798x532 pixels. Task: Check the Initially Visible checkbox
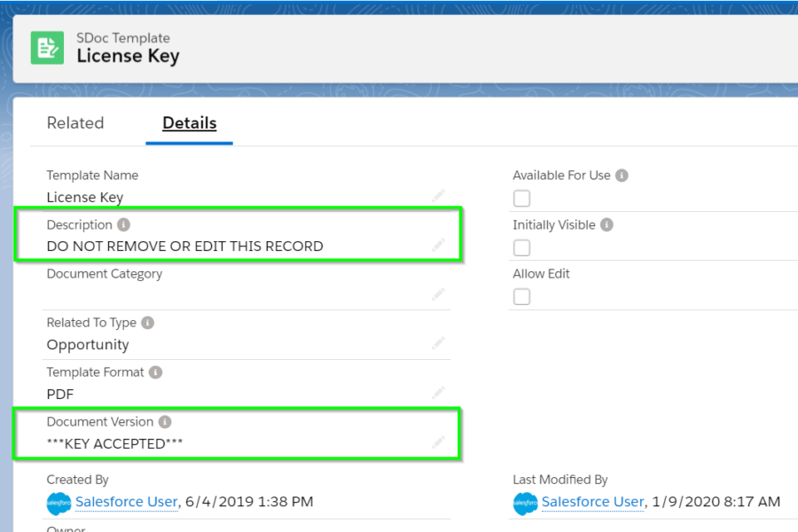[521, 247]
